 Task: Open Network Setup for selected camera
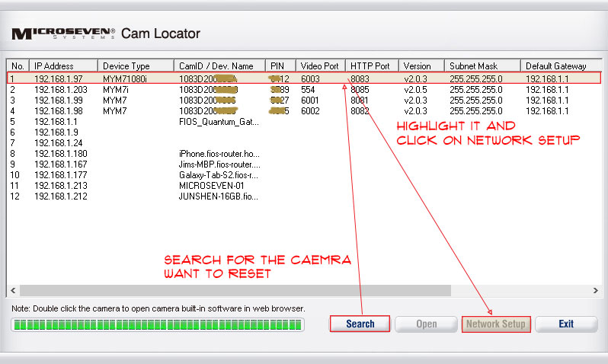[x=496, y=324]
